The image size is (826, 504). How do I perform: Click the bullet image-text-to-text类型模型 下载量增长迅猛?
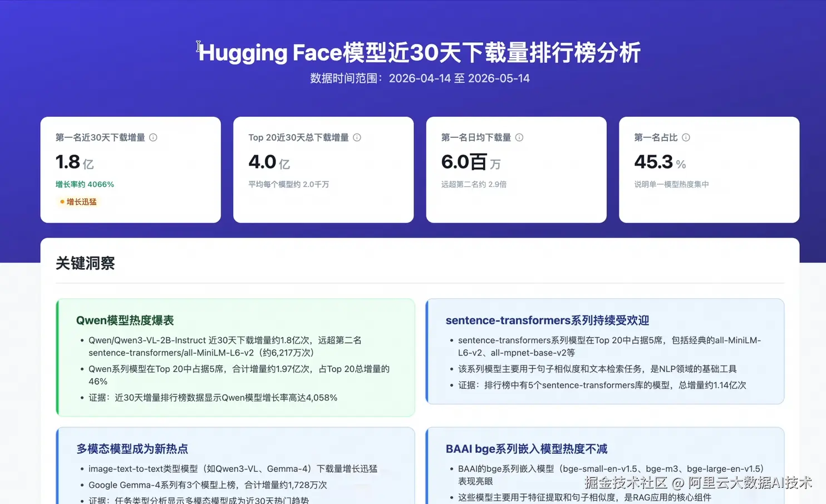point(233,469)
